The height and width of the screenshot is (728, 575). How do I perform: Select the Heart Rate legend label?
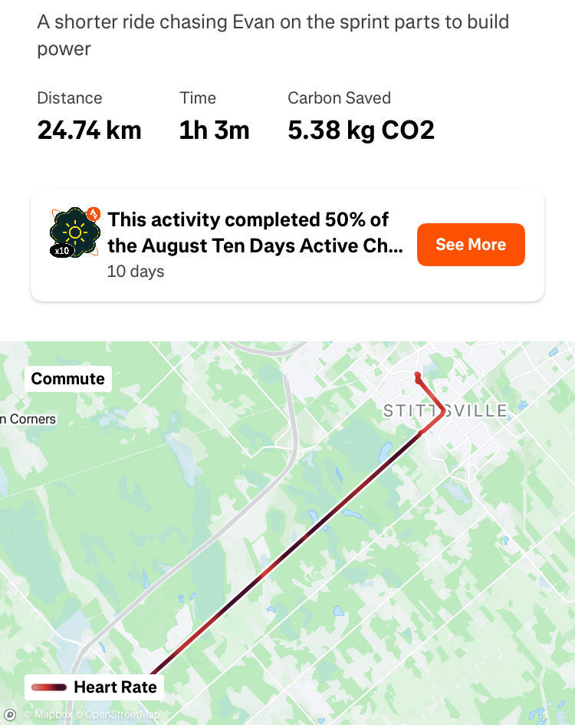tap(116, 687)
